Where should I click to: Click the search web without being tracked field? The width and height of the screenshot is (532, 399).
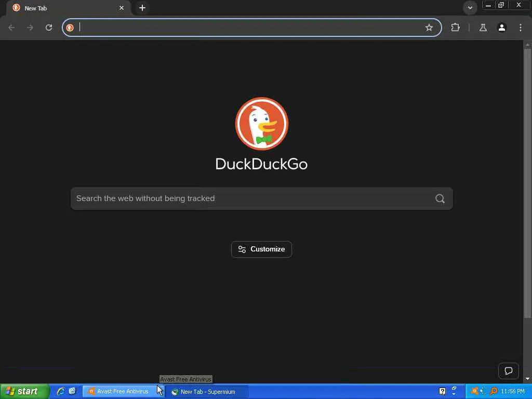(x=262, y=198)
